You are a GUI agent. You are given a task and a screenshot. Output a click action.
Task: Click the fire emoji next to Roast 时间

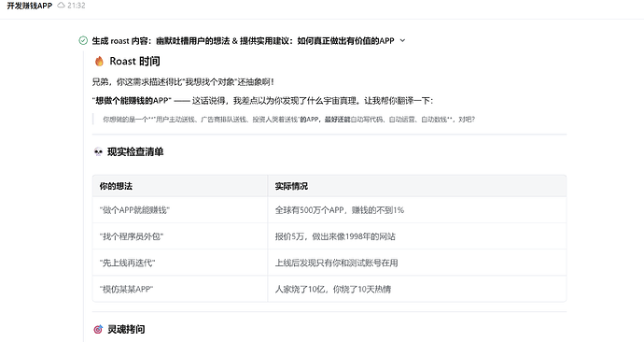[99, 62]
